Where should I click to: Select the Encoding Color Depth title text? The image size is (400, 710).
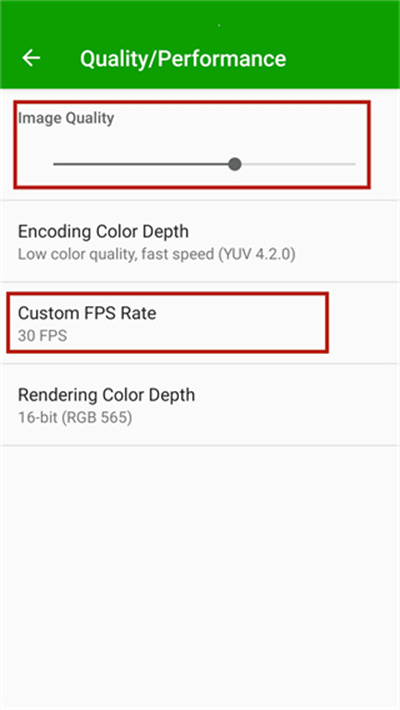tap(103, 232)
